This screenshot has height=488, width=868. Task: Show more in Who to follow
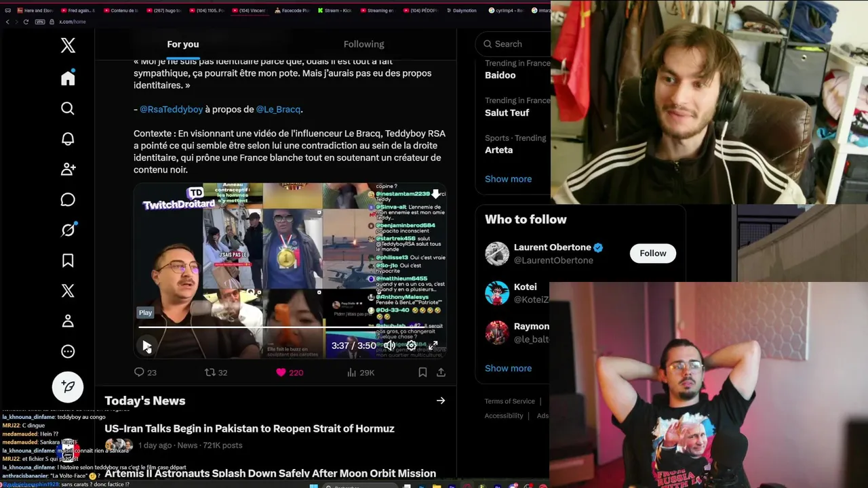coord(508,368)
